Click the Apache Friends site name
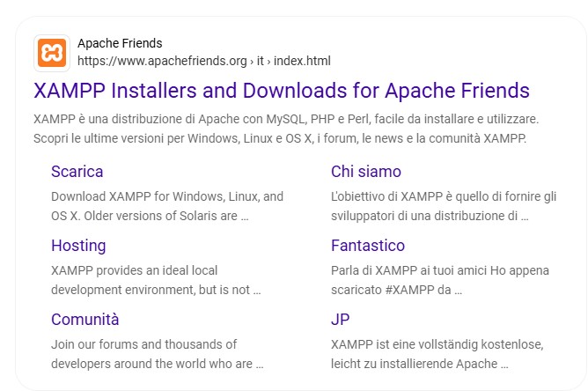Screen dimensions: 588x391 (120, 43)
